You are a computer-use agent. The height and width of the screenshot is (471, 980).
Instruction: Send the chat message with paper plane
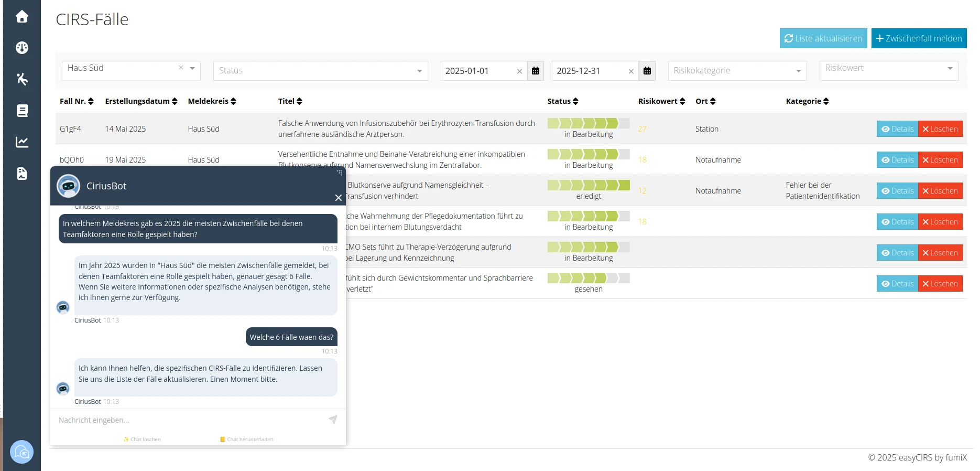click(x=333, y=420)
